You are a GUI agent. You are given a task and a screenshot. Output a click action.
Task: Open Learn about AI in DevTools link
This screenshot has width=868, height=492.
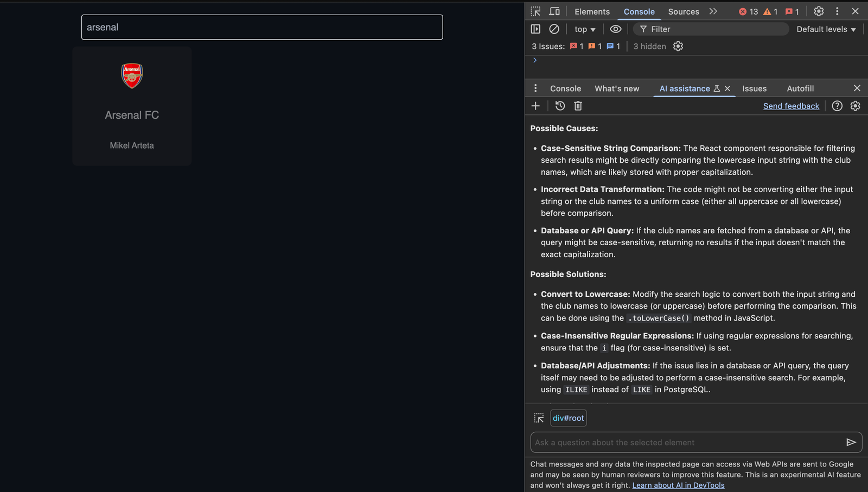click(678, 485)
